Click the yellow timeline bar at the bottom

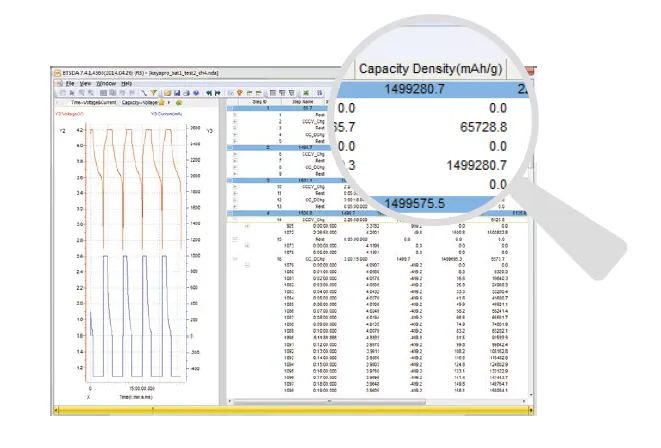(300, 408)
